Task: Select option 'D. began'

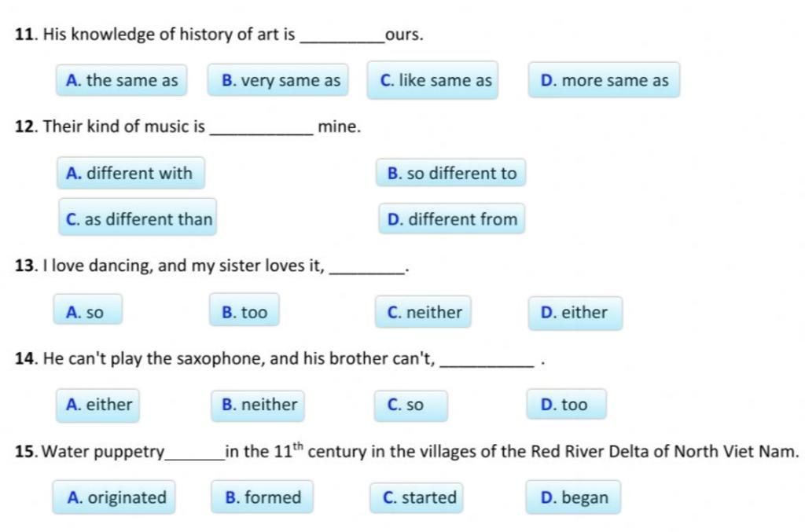Action: (573, 497)
